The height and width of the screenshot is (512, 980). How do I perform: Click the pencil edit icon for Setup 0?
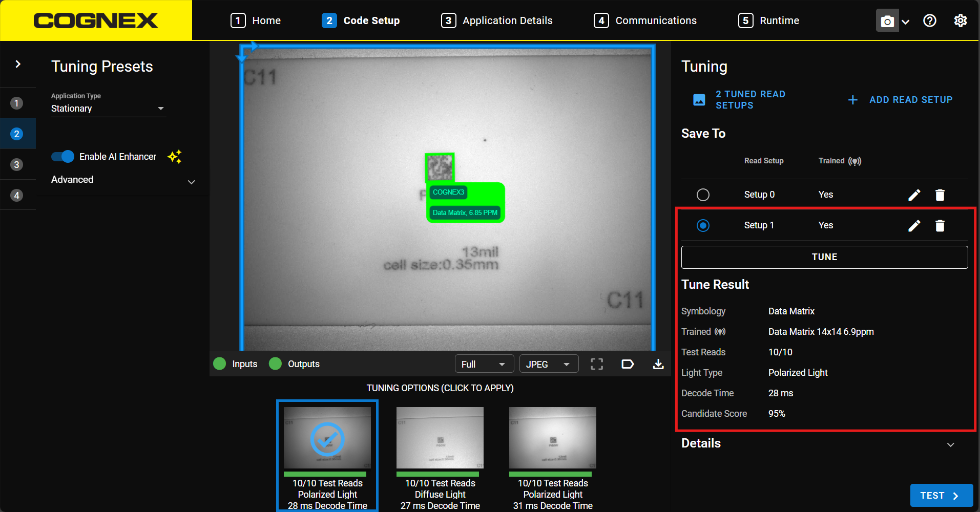914,195
